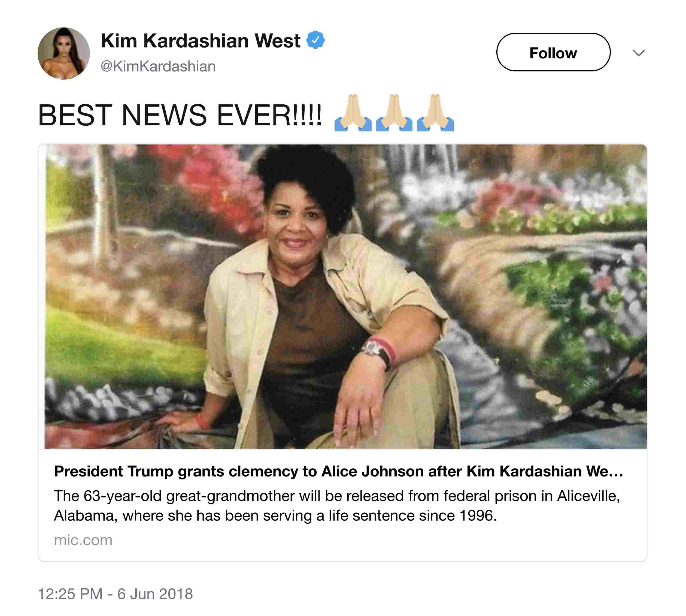Click the second praying hands emoji
This screenshot has height=616, width=686.
[394, 113]
